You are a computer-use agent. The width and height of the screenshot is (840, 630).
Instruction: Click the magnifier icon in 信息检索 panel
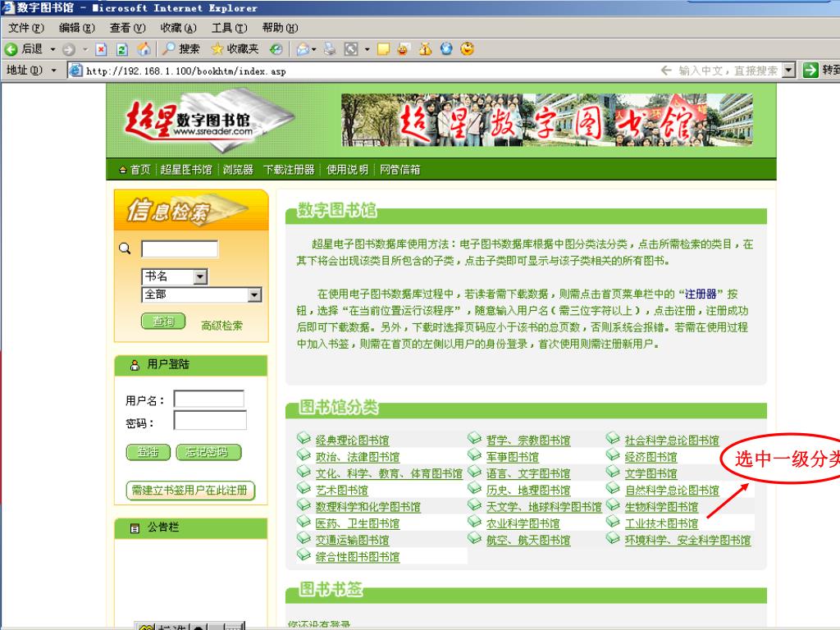coord(125,249)
